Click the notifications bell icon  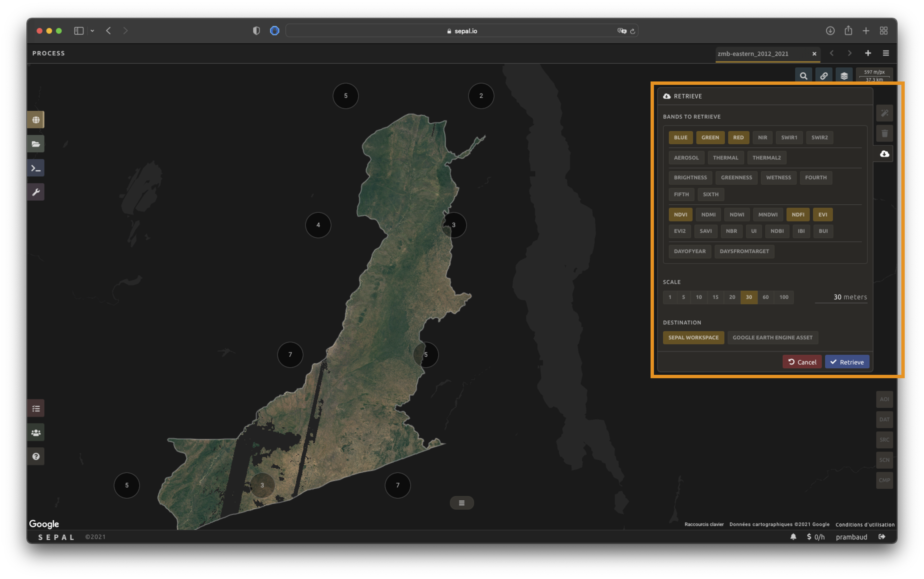pyautogui.click(x=793, y=537)
